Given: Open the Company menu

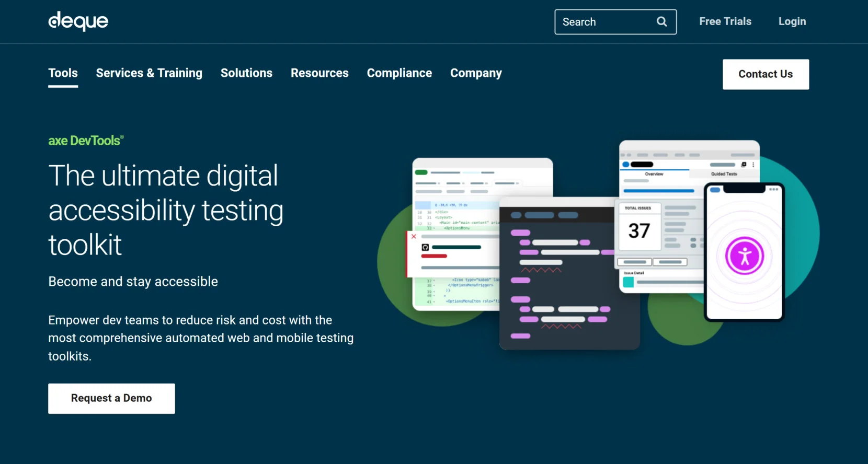Looking at the screenshot, I should click(x=476, y=73).
